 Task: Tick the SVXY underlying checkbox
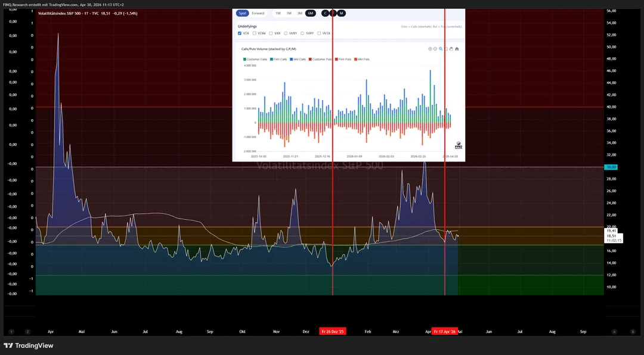(302, 33)
